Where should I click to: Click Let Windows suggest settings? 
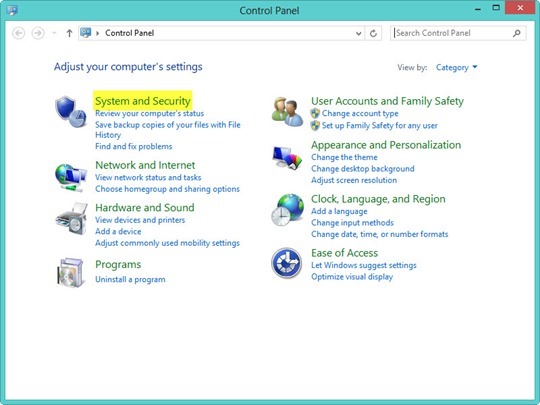click(x=364, y=265)
